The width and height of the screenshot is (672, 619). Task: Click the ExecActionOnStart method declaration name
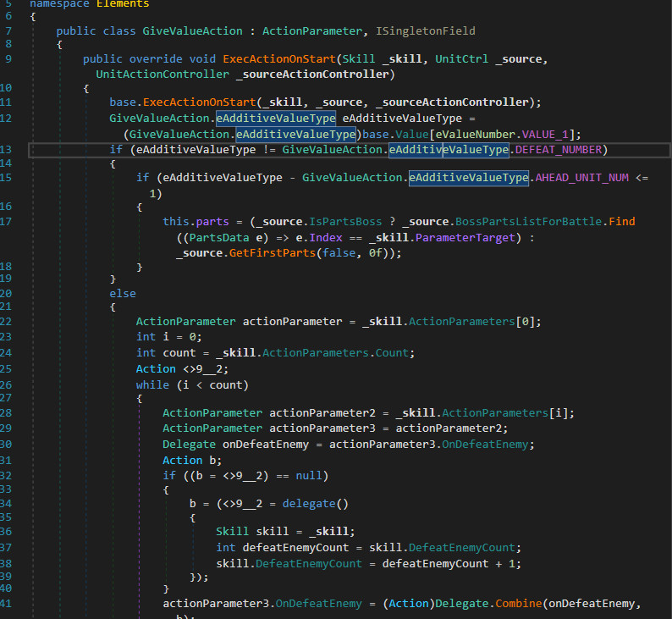click(279, 59)
